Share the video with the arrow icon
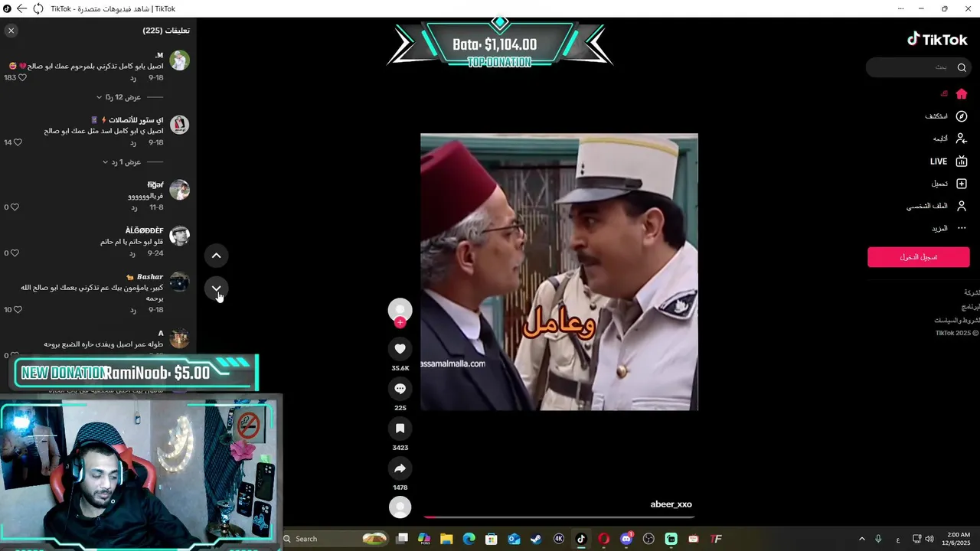980x551 pixels. coord(400,468)
